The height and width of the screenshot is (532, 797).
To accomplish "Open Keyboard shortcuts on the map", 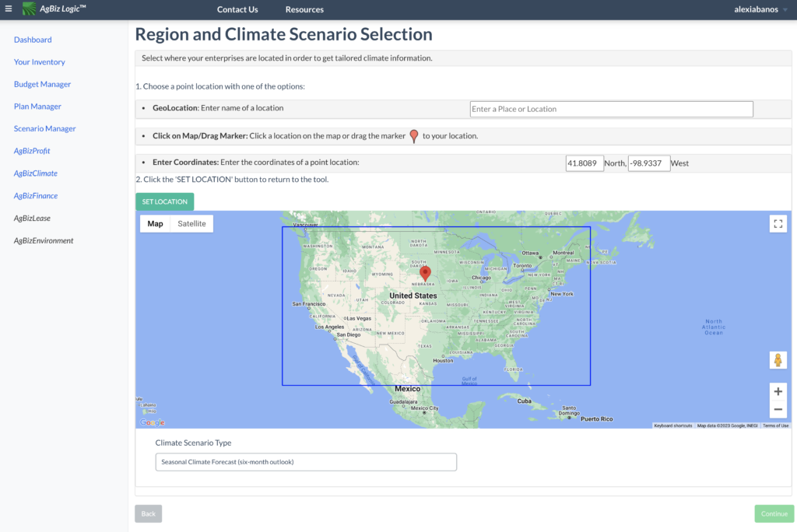I will tap(672, 425).
